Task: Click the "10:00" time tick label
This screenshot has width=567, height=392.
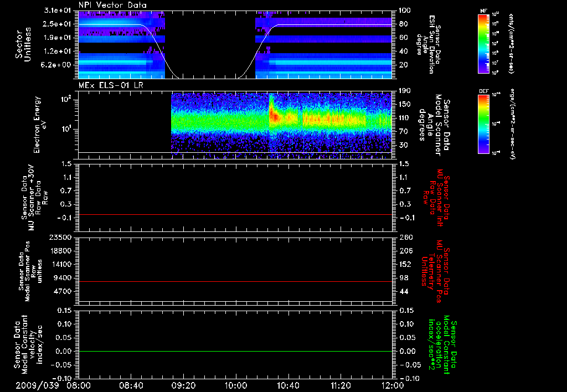Action: click(236, 385)
